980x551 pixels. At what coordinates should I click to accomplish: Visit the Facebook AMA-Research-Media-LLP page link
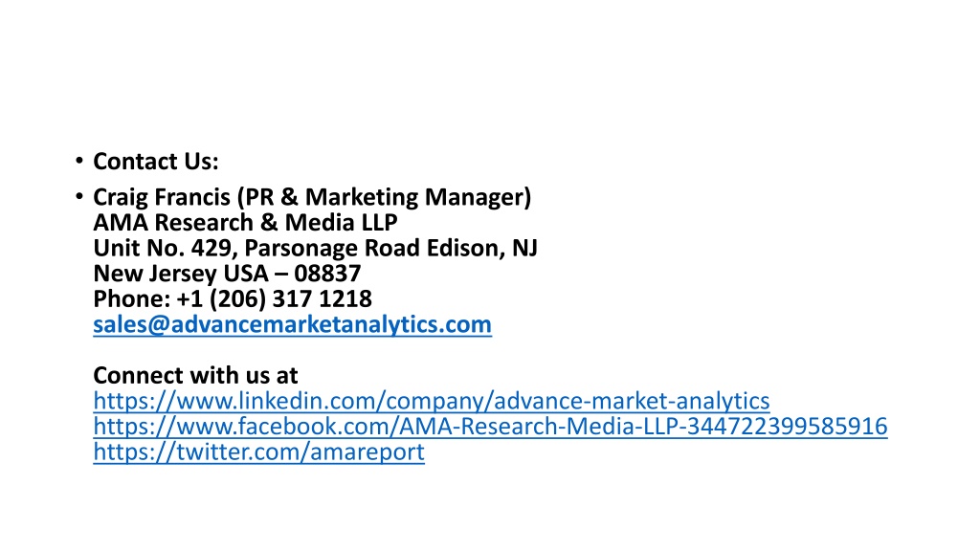[490, 426]
